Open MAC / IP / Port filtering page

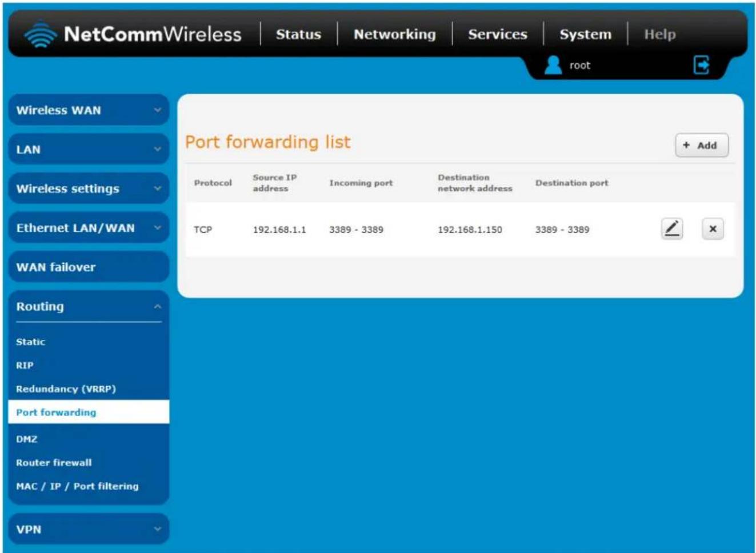coord(77,486)
